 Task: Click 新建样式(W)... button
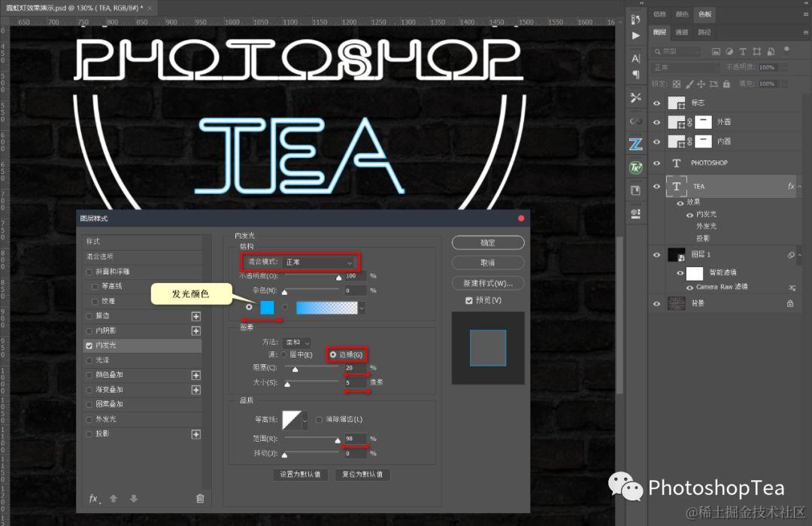(488, 284)
